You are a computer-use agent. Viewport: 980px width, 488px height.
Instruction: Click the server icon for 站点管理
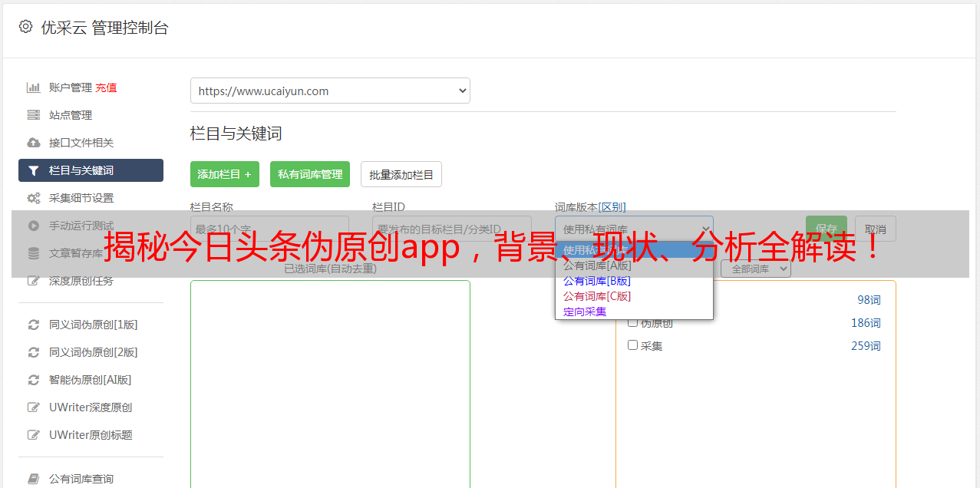click(34, 115)
